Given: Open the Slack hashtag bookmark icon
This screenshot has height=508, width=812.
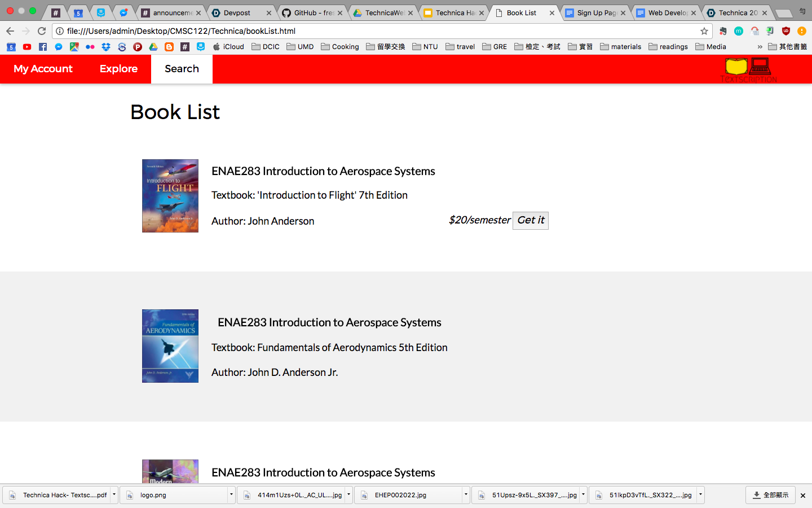Looking at the screenshot, I should point(185,47).
